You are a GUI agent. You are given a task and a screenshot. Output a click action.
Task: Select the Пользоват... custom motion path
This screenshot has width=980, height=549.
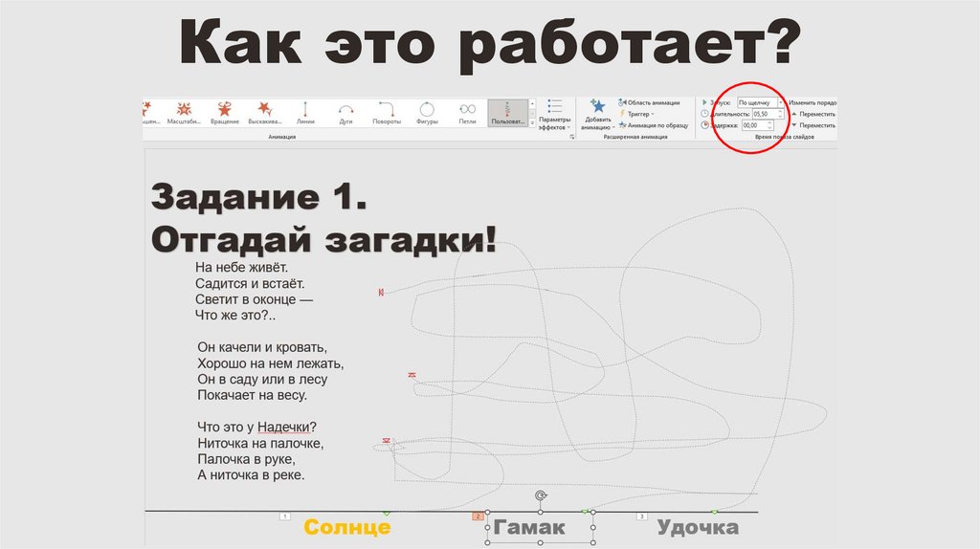point(507,114)
